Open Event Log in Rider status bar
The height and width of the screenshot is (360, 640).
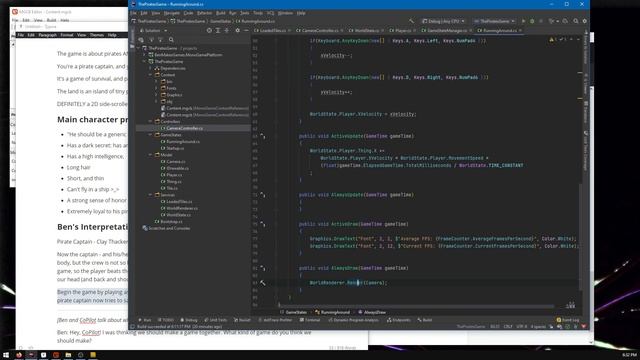(568, 320)
